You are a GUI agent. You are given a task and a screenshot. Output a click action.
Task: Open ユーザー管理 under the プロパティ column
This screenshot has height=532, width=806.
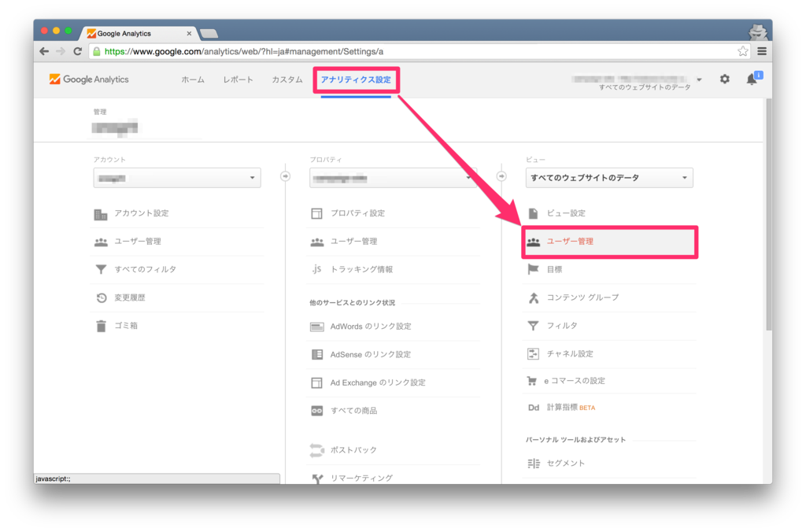353,242
